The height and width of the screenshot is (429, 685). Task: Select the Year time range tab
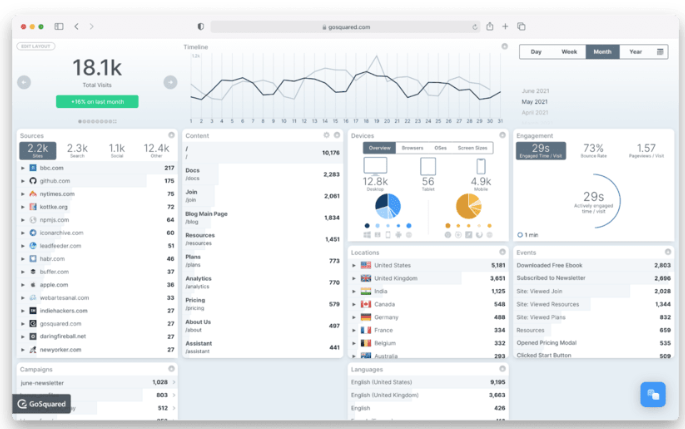click(x=636, y=52)
